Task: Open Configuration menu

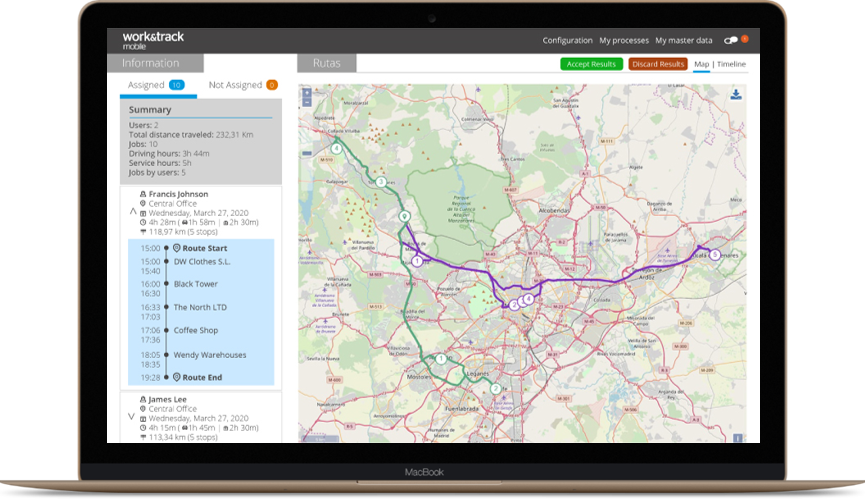Action: pos(567,40)
